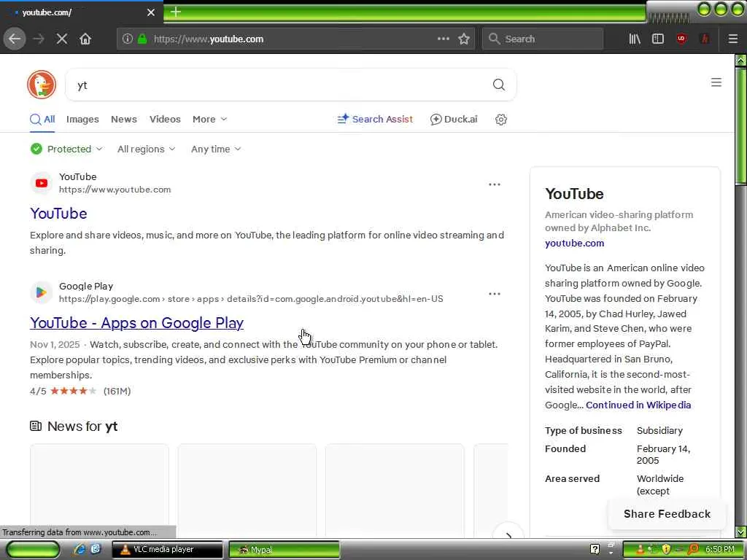
Task: Launch Internet Explorer from quick launch
Action: pos(80,550)
